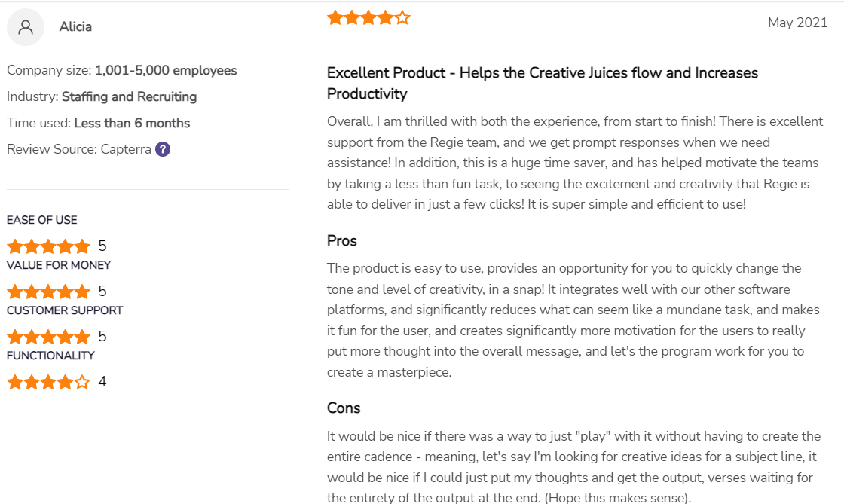The image size is (844, 504).
Task: Click the 1,001-5,000 employees company size
Action: click(166, 71)
